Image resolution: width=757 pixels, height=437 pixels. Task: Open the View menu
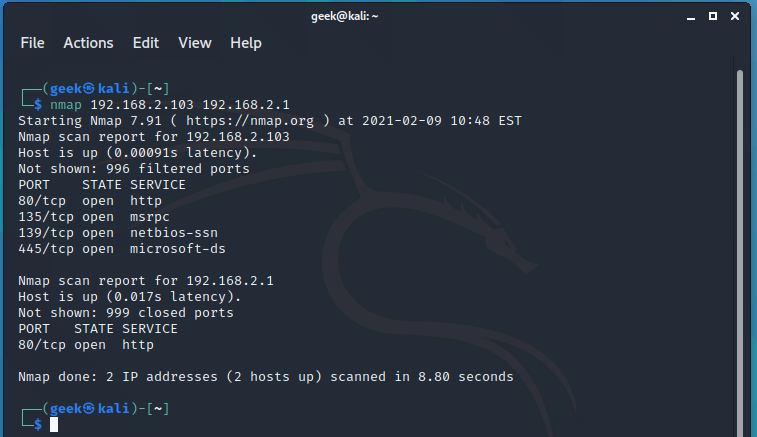195,43
